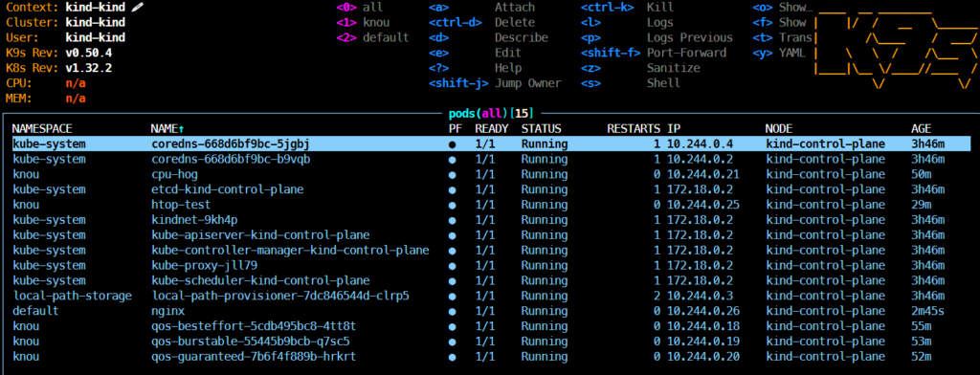
Task: Click the Kill <ctrl-k> command
Action: [628, 8]
